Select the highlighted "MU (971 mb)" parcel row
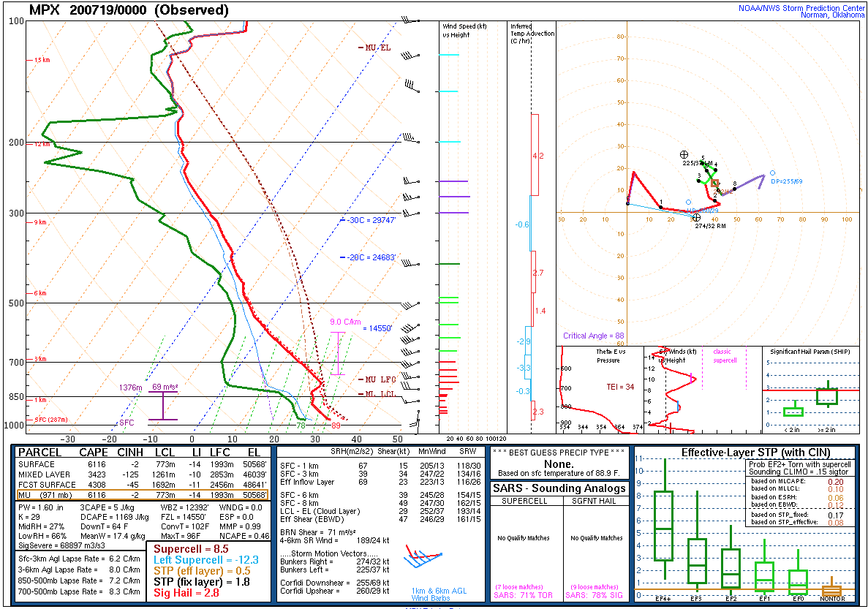This screenshot has width=868, height=609. (x=143, y=495)
